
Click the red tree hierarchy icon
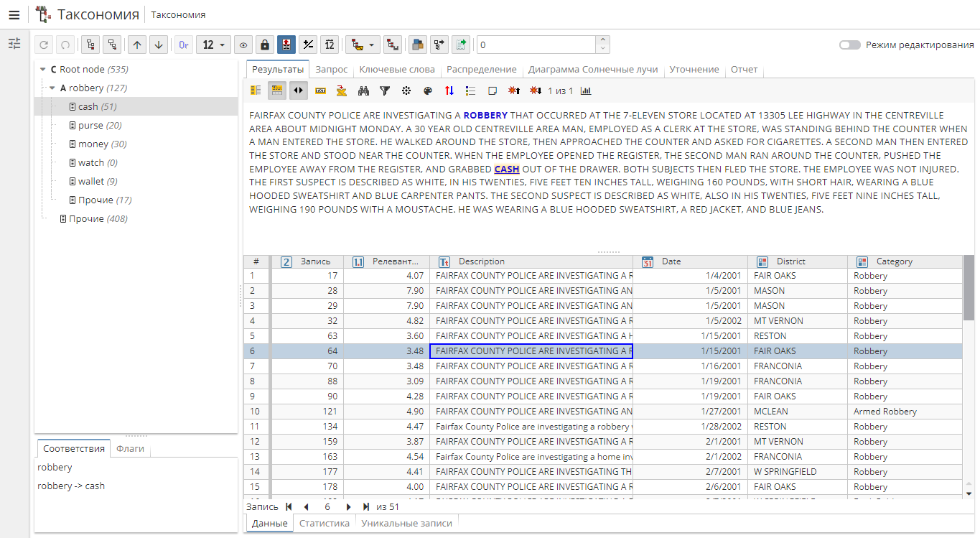coord(392,45)
